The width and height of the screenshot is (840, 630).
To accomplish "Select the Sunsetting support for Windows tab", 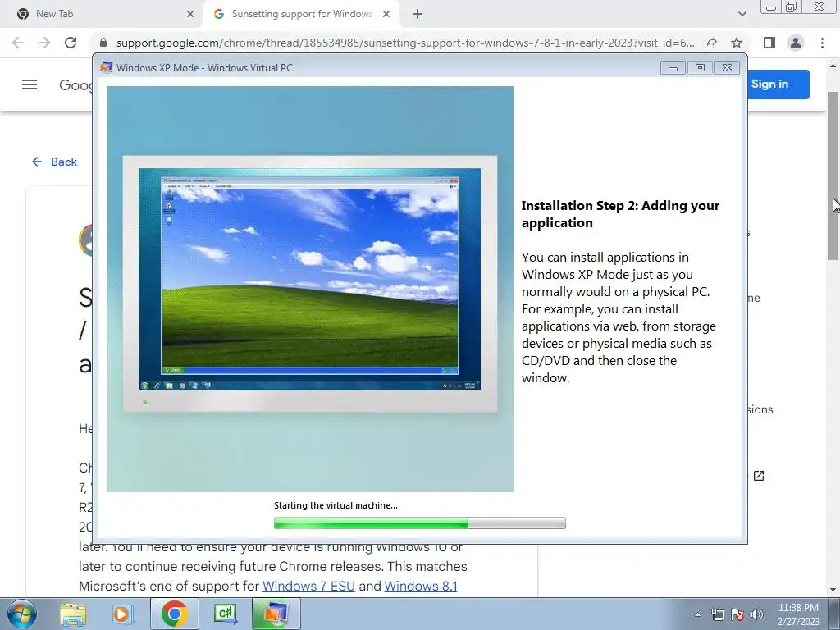I will coord(301,14).
